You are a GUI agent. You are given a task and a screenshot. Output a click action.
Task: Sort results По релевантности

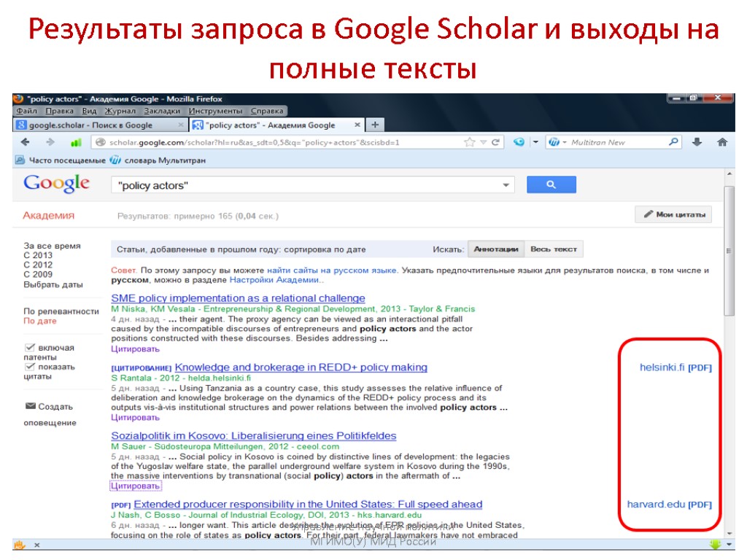pyautogui.click(x=61, y=311)
